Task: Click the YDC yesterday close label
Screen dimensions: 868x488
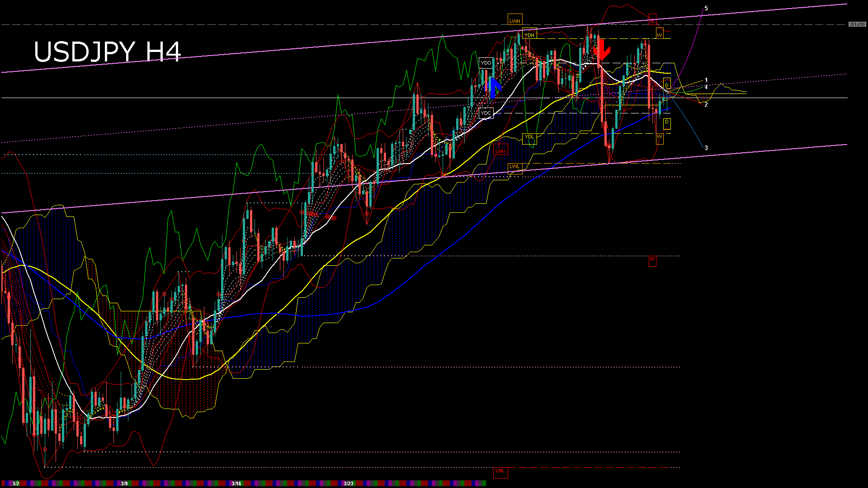Action: pos(486,113)
